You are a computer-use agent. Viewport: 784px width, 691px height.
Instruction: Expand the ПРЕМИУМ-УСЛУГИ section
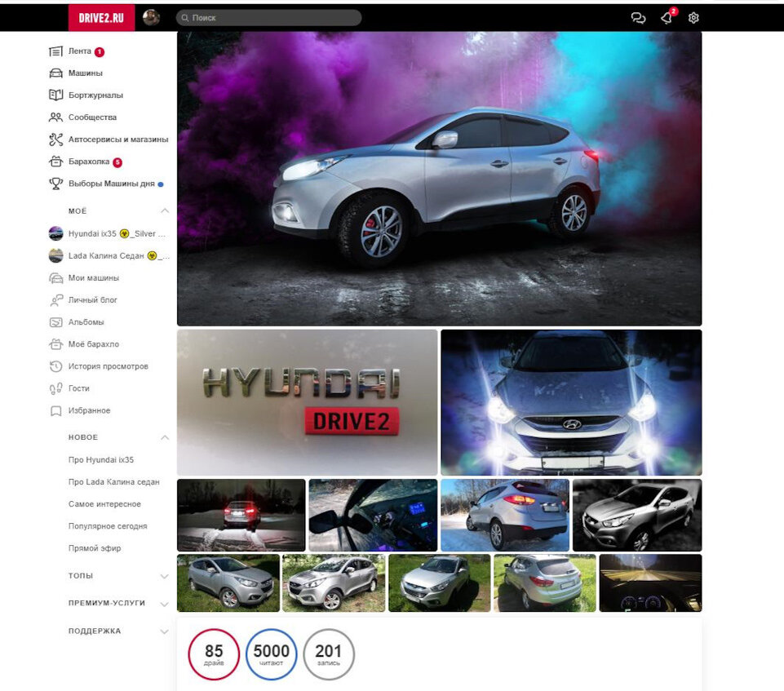click(165, 604)
